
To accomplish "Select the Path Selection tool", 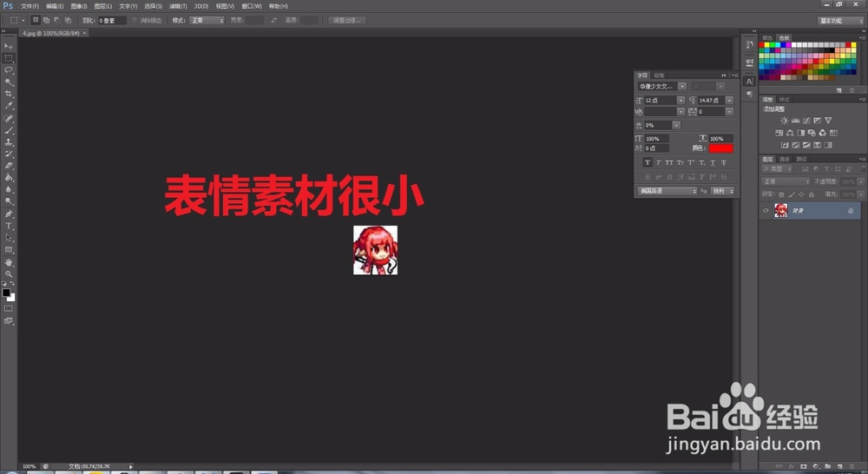I will [x=9, y=238].
